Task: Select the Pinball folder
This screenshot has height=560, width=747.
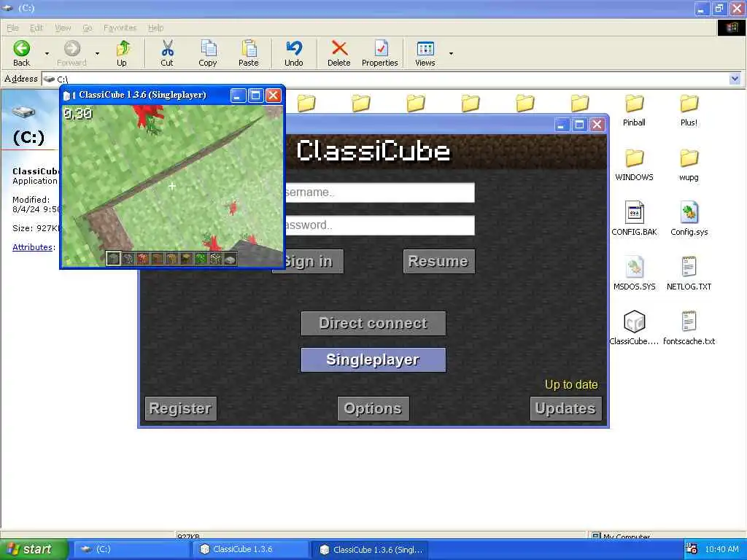Action: [x=634, y=111]
